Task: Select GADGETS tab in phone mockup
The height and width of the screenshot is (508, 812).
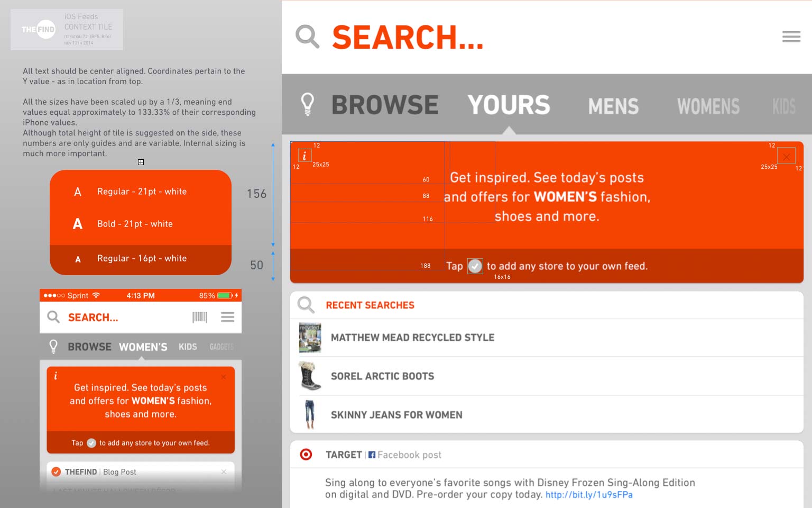Action: tap(222, 347)
